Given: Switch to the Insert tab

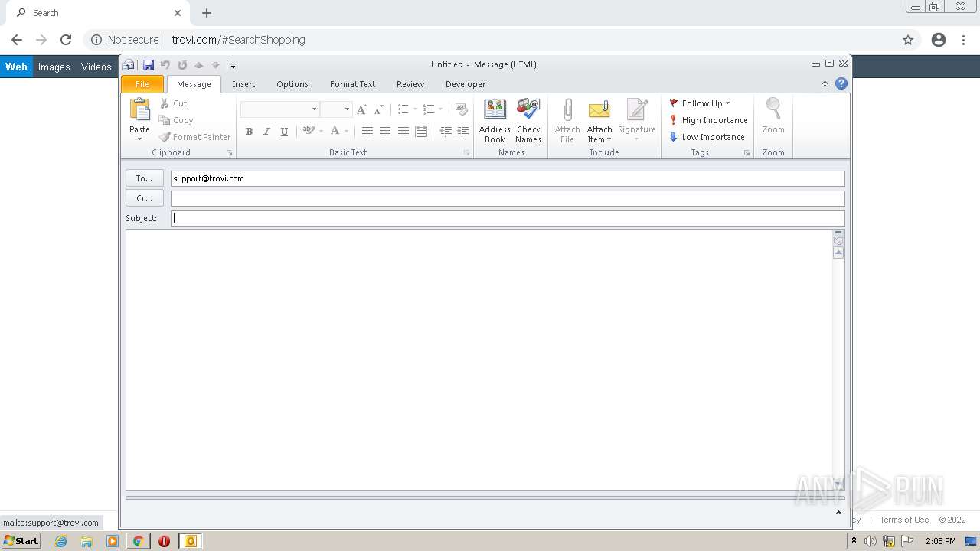Looking at the screenshot, I should click(x=243, y=84).
